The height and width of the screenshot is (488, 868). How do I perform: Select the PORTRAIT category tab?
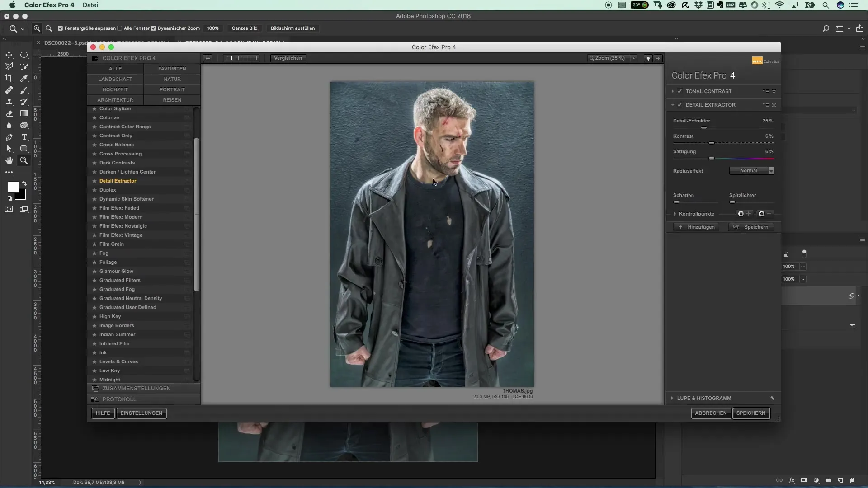(172, 89)
